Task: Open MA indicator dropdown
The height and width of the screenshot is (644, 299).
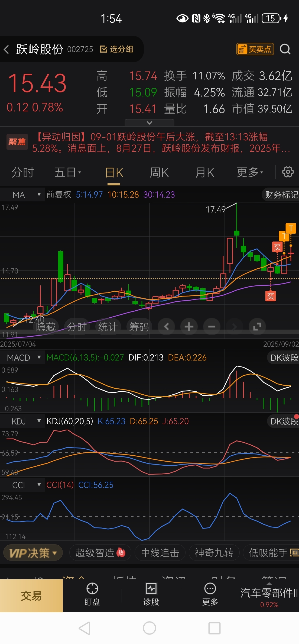Action: (x=22, y=195)
